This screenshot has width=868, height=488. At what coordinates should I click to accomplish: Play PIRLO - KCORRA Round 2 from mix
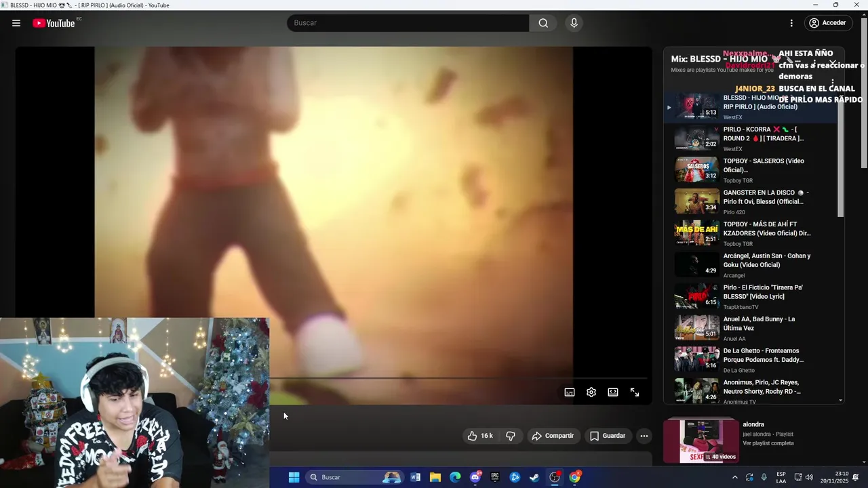click(x=749, y=138)
